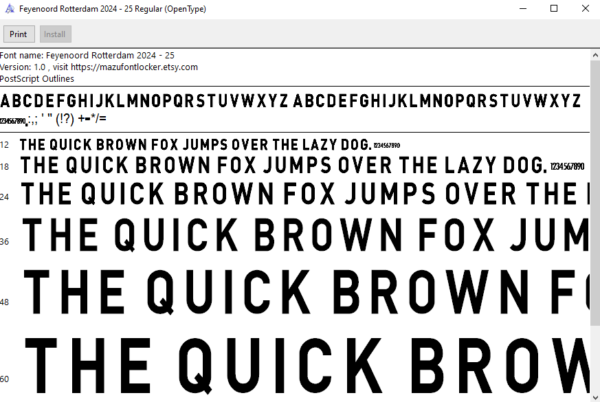
Task: Click the 60-point sample text line
Action: 307,366
